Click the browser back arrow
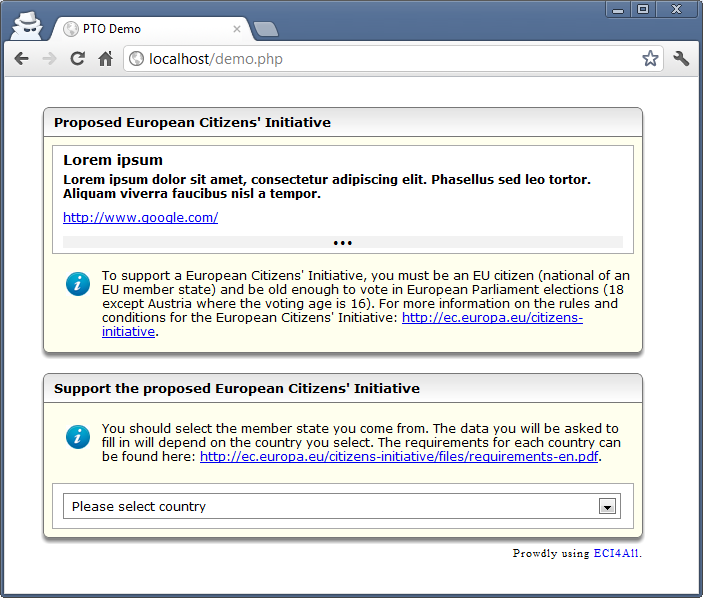Screen dimensions: 703x598 (x=21, y=59)
